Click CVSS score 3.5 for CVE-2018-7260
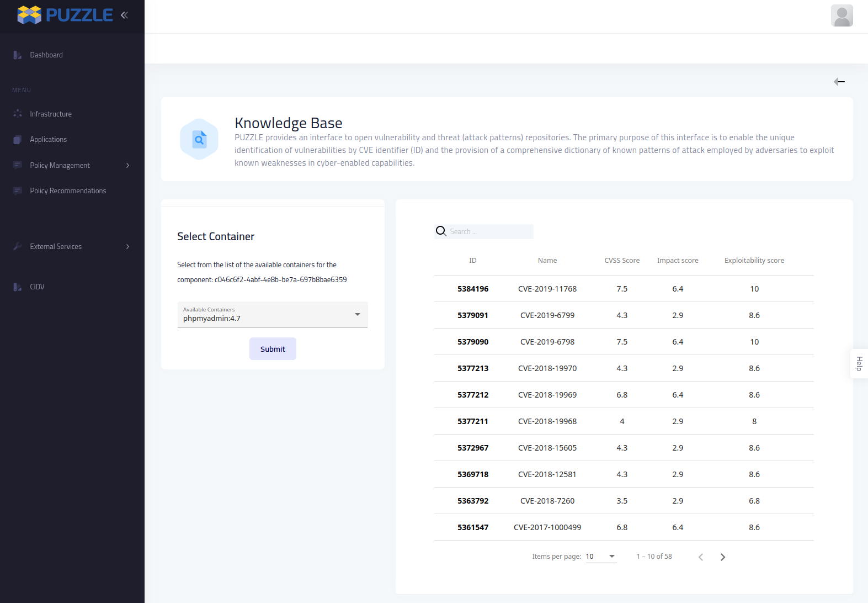868x603 pixels. click(622, 501)
